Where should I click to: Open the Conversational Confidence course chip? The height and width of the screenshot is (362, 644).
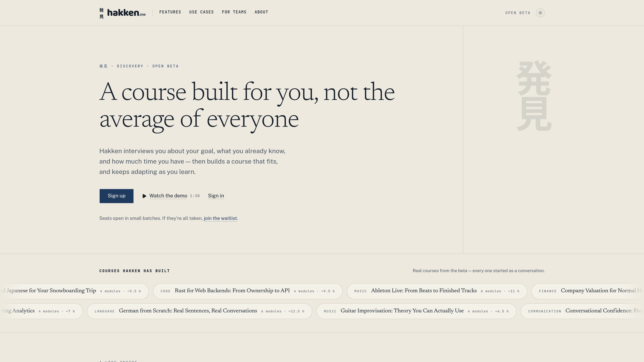pos(582,311)
